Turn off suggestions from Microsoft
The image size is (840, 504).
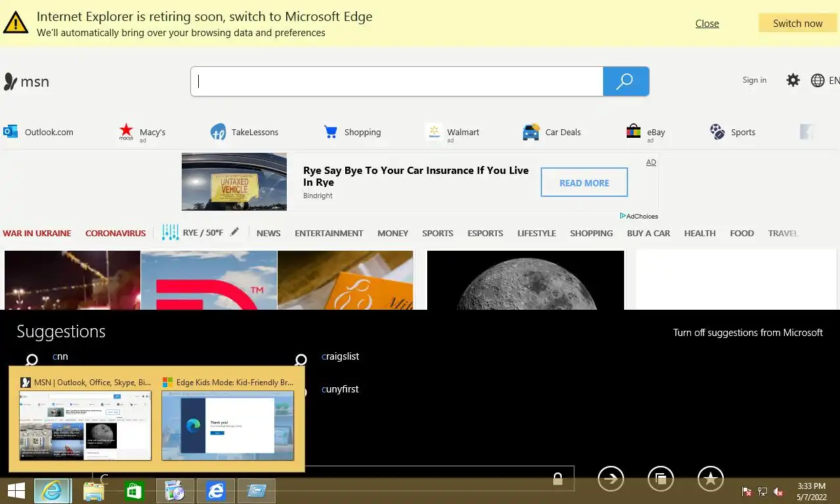(747, 333)
